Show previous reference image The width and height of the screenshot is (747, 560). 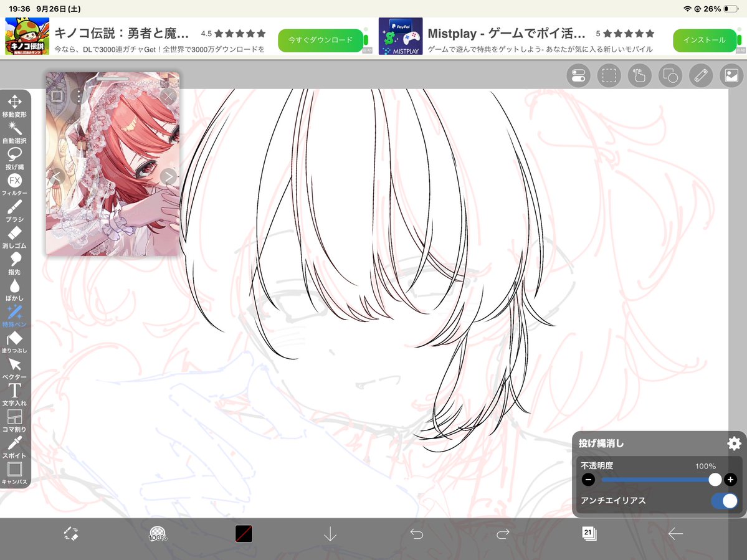click(x=57, y=176)
